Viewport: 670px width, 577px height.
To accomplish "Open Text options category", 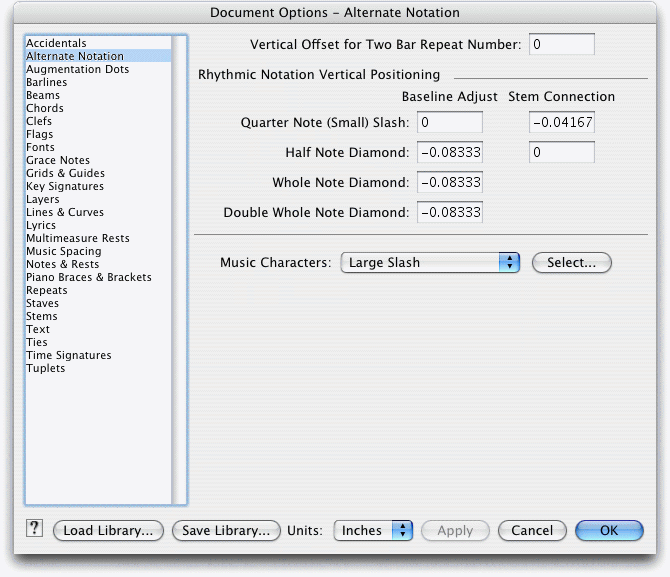I will click(98, 330).
